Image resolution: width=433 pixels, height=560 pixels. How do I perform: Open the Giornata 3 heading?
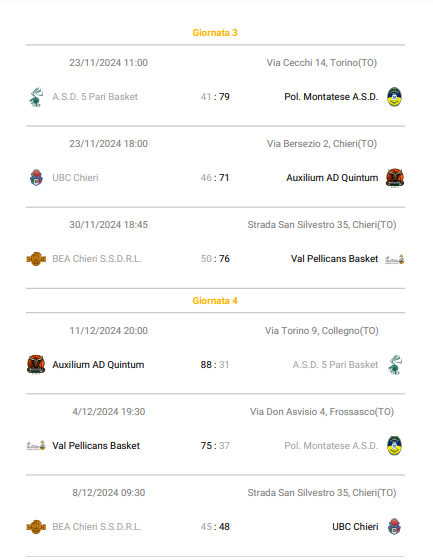tap(215, 33)
